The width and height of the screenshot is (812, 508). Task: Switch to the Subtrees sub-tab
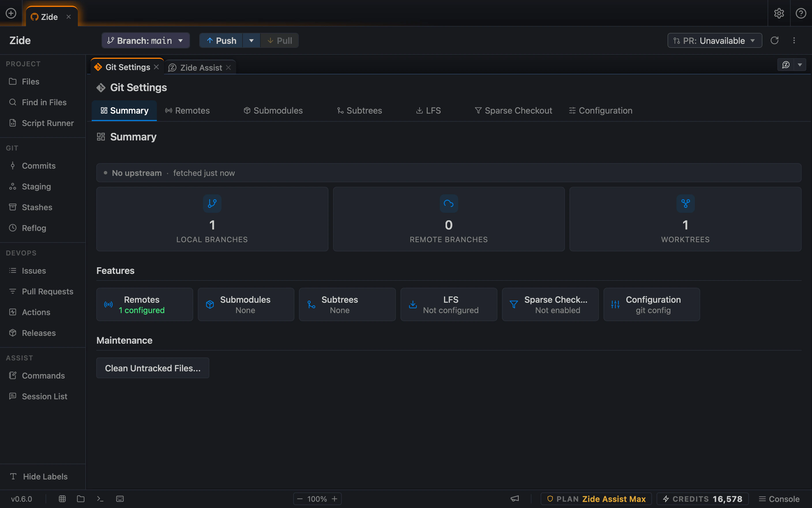pos(360,110)
